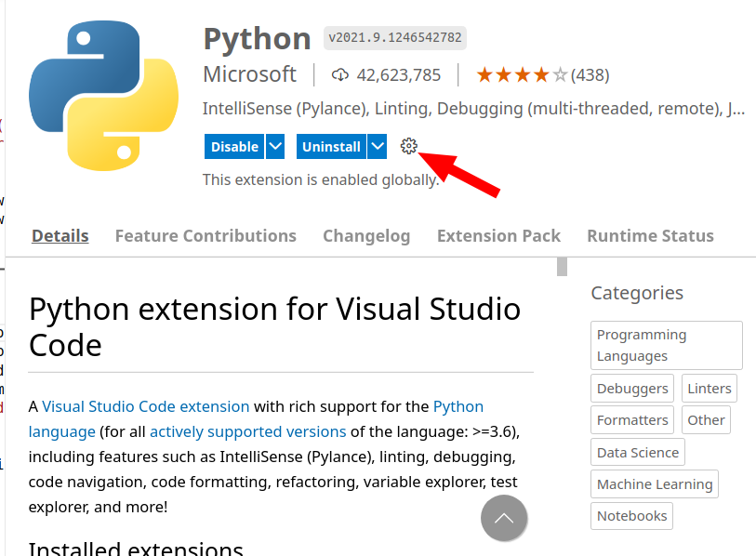The width and height of the screenshot is (756, 556).
Task: Expand the Uninstall dropdown arrow
Action: tap(377, 147)
